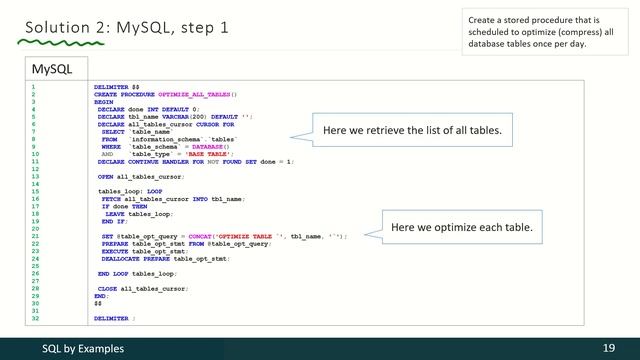This screenshot has height=360, width=640.
Task: Click line number 21 in the gutter
Action: point(35,236)
